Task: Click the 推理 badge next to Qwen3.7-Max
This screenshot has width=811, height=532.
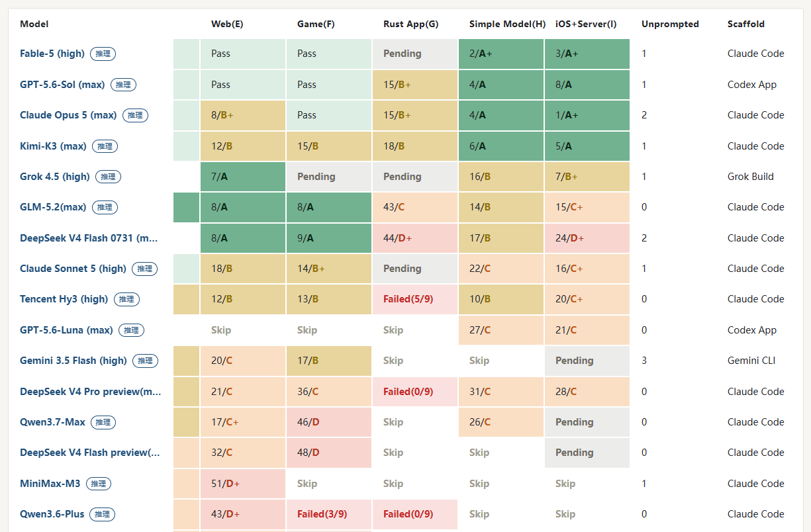Action: pyautogui.click(x=103, y=422)
